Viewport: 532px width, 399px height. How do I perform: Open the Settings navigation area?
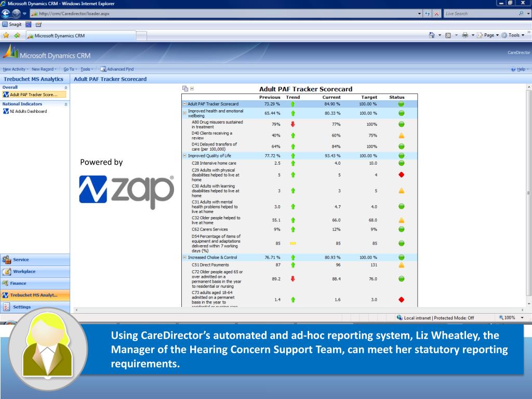[x=35, y=307]
